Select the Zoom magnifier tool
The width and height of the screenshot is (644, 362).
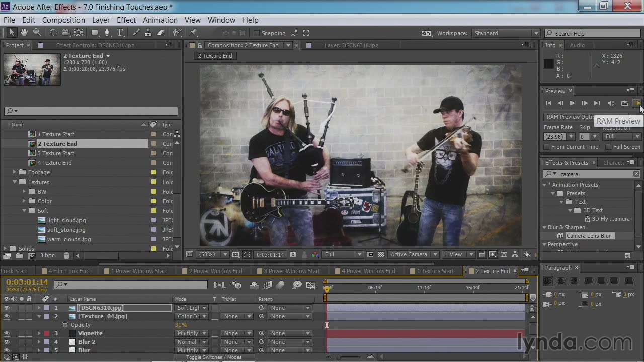pos(37,33)
